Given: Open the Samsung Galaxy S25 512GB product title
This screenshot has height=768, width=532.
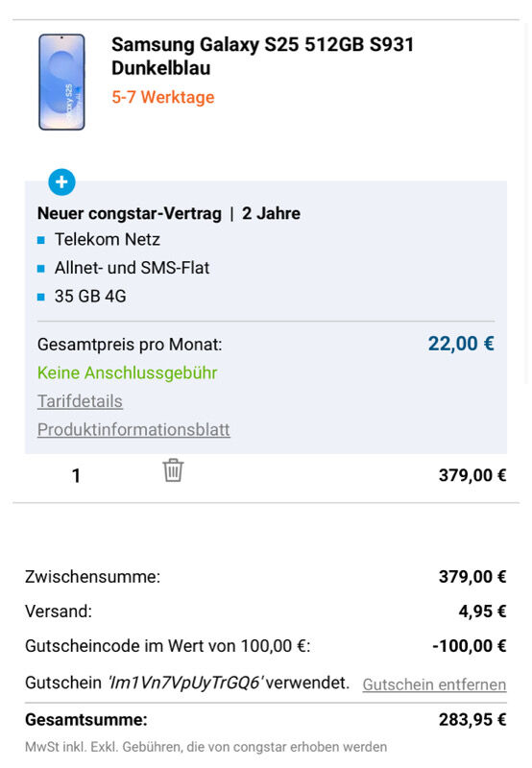Looking at the screenshot, I should (262, 57).
